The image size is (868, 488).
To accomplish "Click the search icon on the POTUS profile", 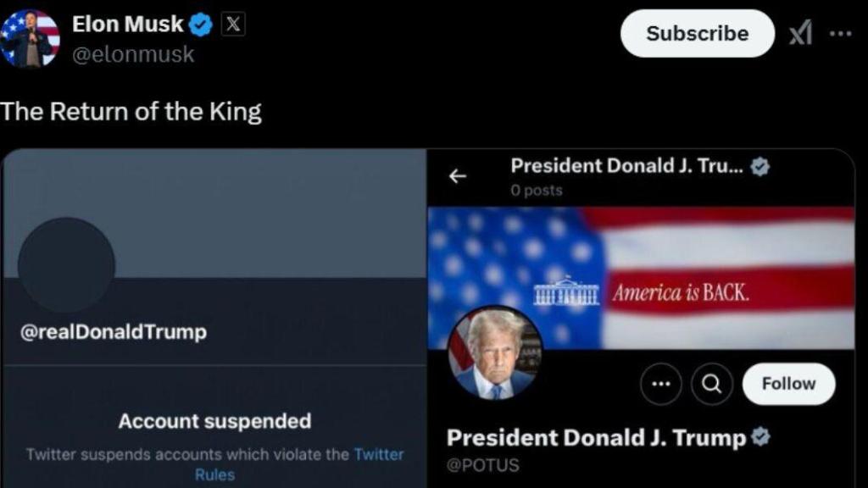I will tap(712, 385).
